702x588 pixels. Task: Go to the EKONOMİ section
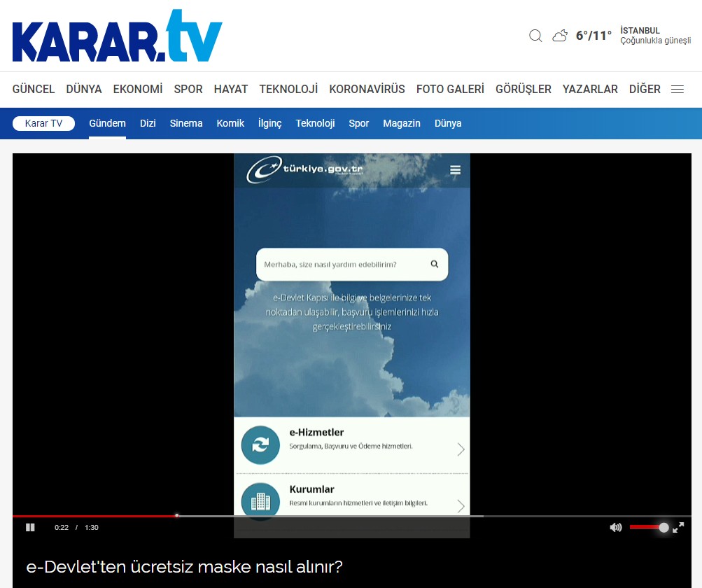[138, 90]
